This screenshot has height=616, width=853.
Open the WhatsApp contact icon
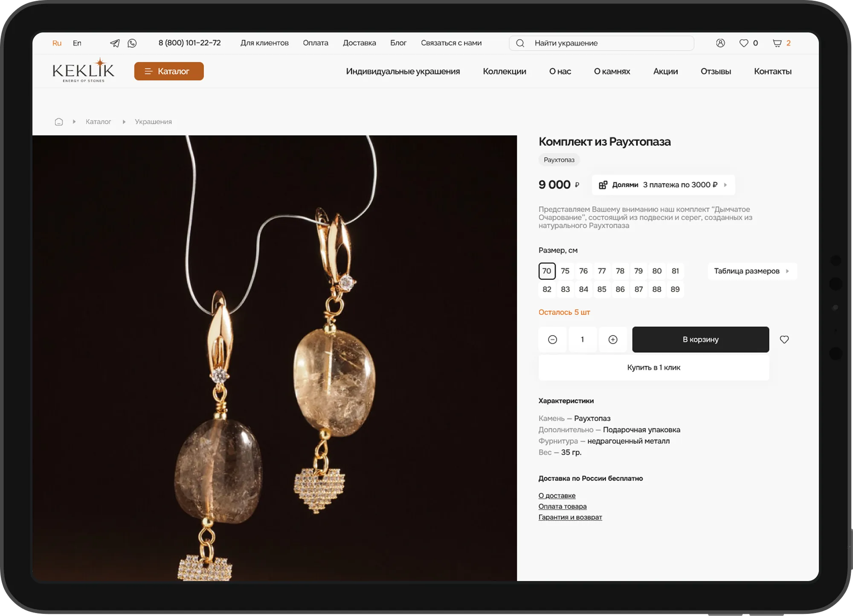pyautogui.click(x=132, y=43)
